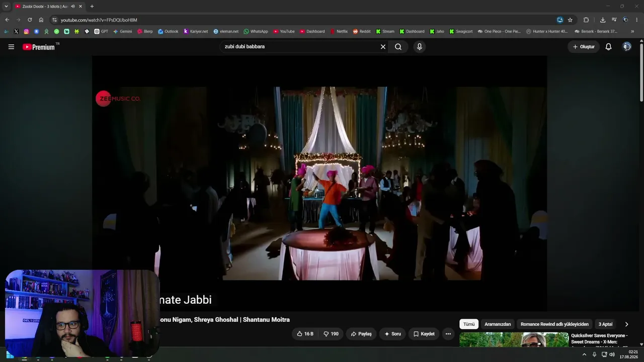Open the Soru ask button
Viewport: 644px width, 362px height.
click(x=392, y=334)
